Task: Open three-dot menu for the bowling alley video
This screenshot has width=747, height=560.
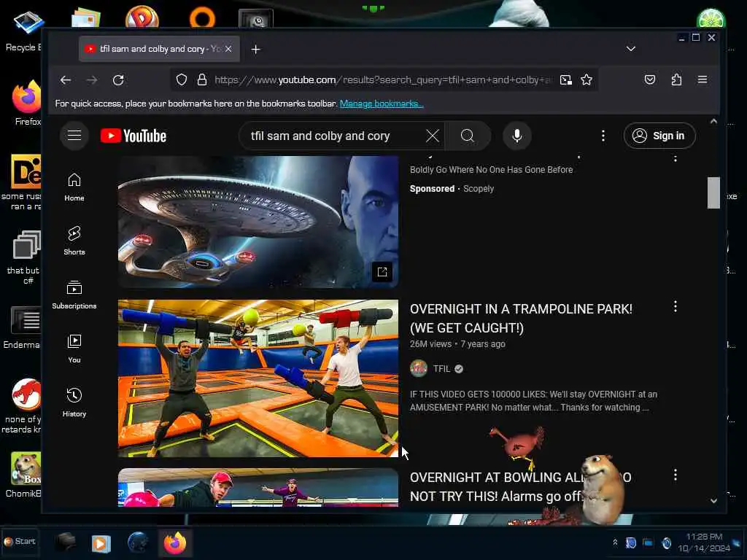Action: click(675, 475)
